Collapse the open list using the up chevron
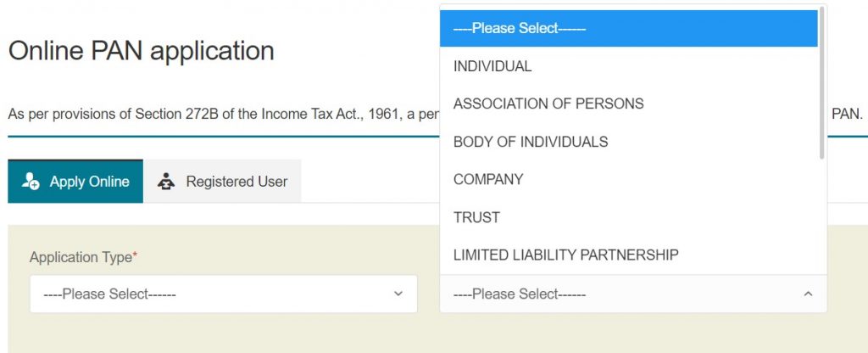Viewport: 868px width, 353px height. click(x=808, y=294)
